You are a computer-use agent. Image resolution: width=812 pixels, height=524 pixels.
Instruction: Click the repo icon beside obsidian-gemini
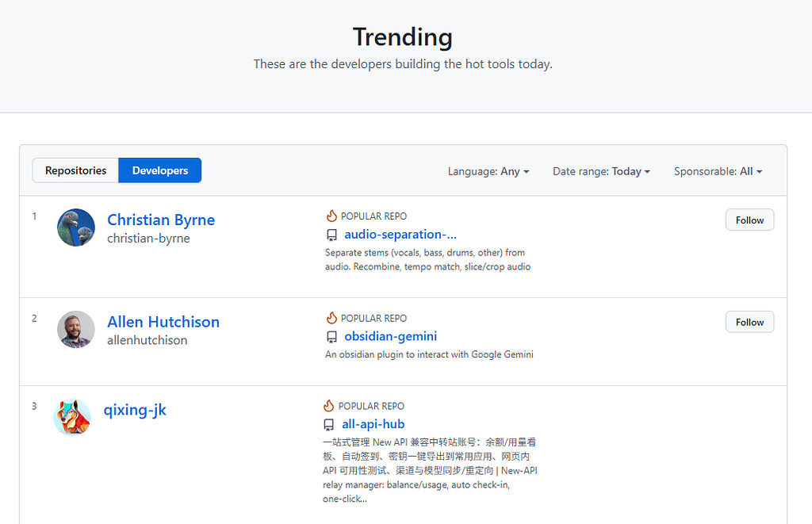[x=332, y=338]
